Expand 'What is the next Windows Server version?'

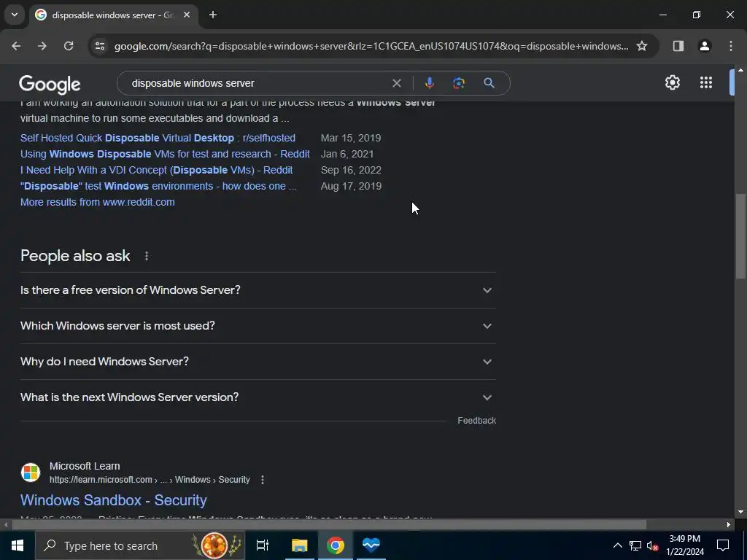258,397
